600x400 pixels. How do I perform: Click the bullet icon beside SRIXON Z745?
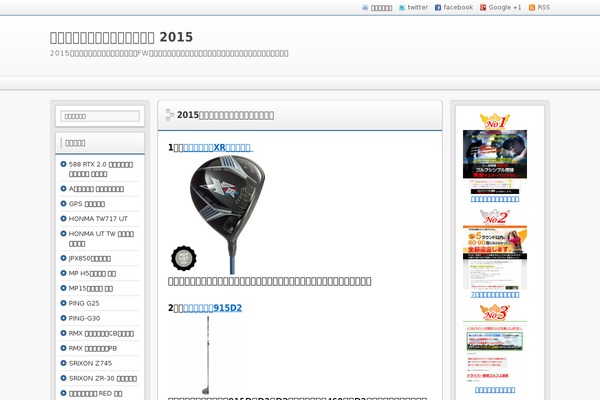[64, 363]
